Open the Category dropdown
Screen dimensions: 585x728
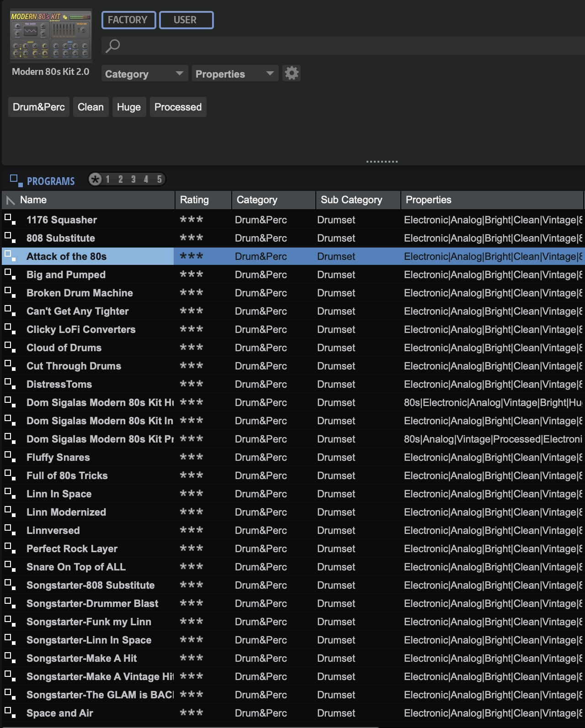[144, 74]
